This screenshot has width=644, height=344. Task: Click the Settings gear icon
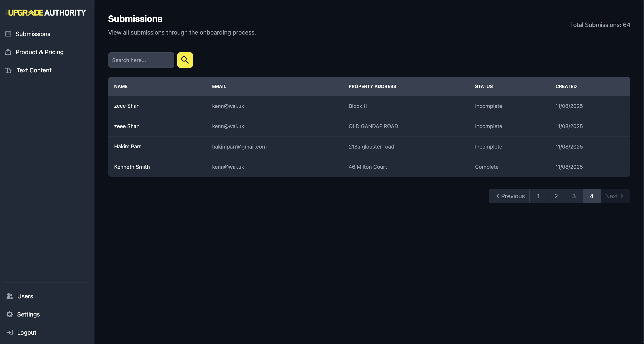[x=10, y=314]
